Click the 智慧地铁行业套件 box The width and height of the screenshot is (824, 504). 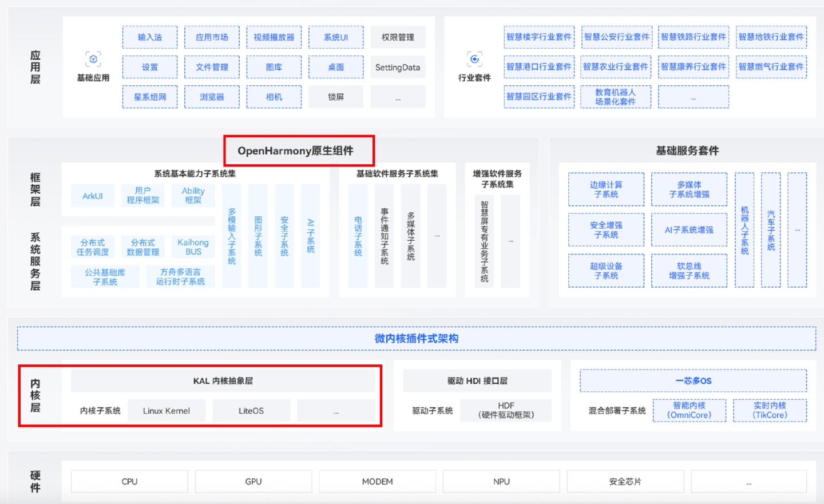click(x=771, y=37)
